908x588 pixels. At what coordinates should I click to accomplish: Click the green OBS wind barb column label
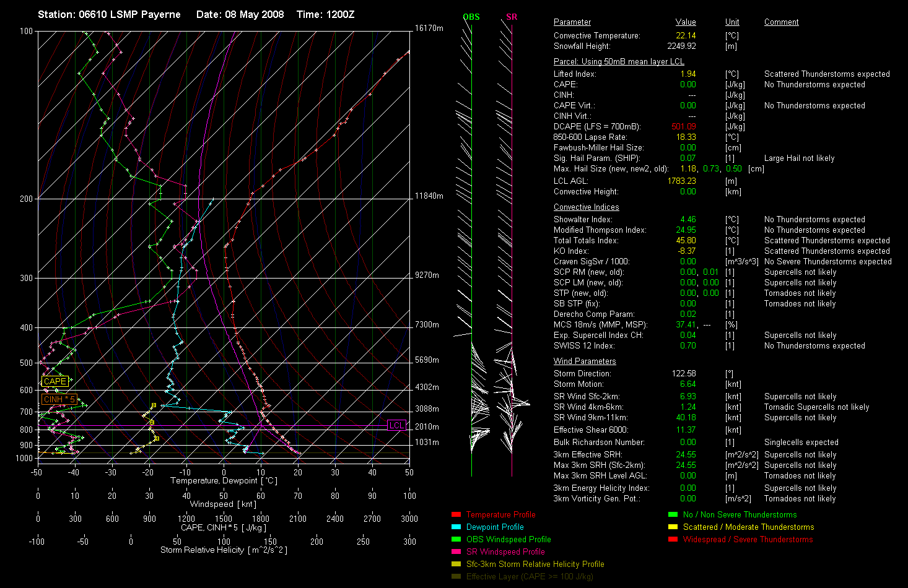tap(471, 17)
